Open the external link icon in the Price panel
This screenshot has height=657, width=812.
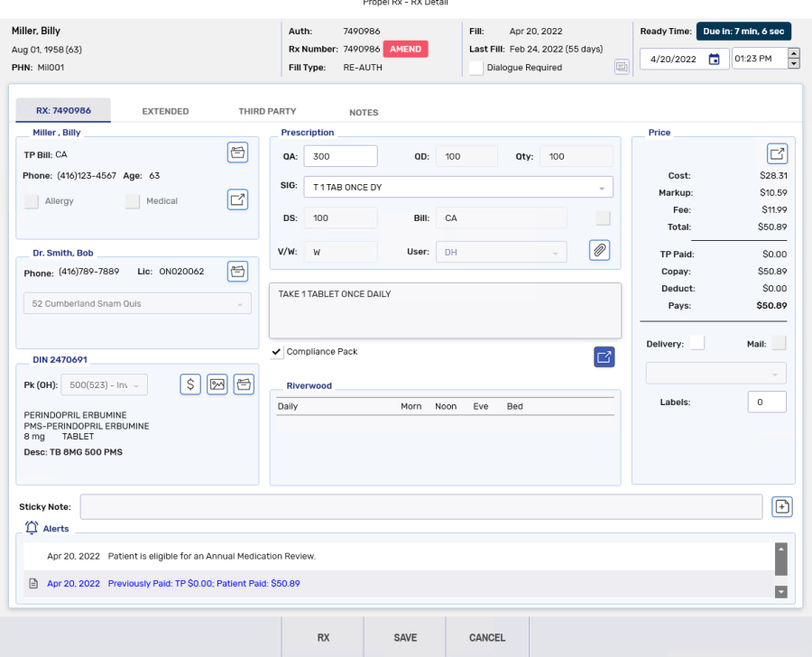[x=777, y=153]
